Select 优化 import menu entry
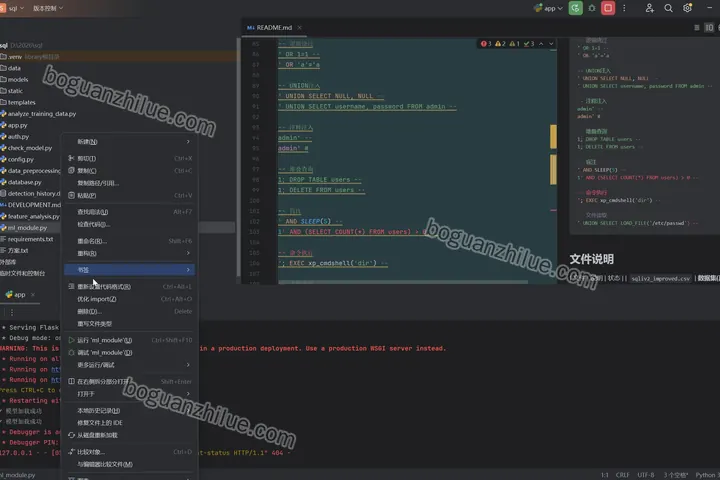The width and height of the screenshot is (720, 480). click(x=129, y=299)
